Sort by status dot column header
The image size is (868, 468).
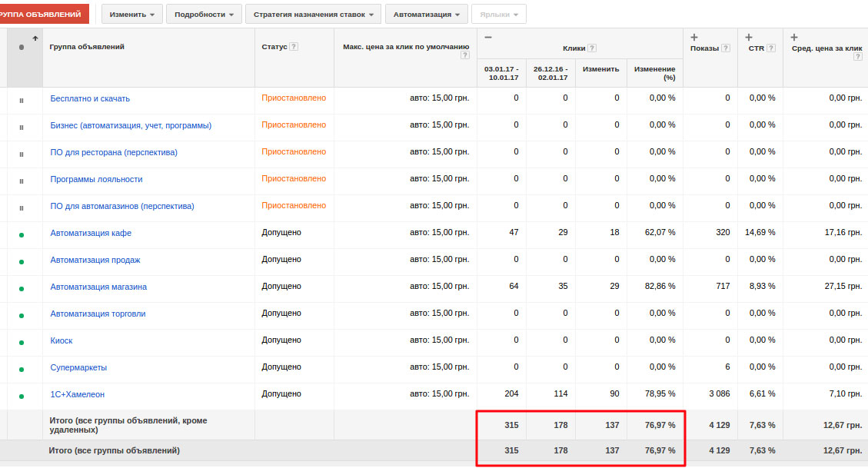point(22,47)
